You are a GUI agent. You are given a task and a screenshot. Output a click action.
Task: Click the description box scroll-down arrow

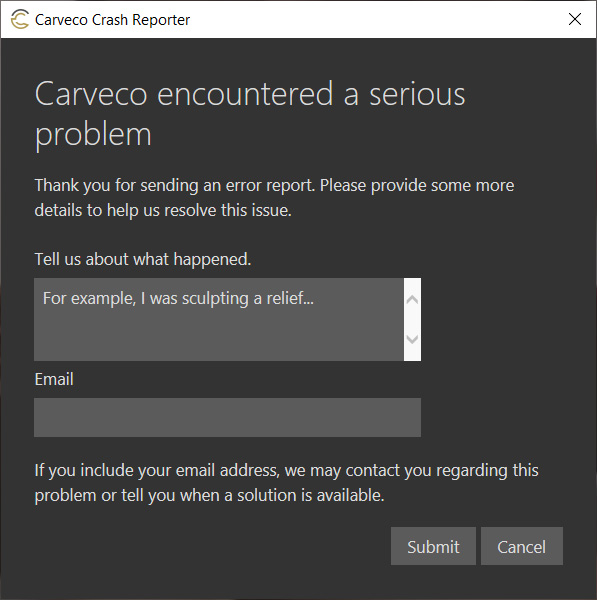[x=412, y=339]
